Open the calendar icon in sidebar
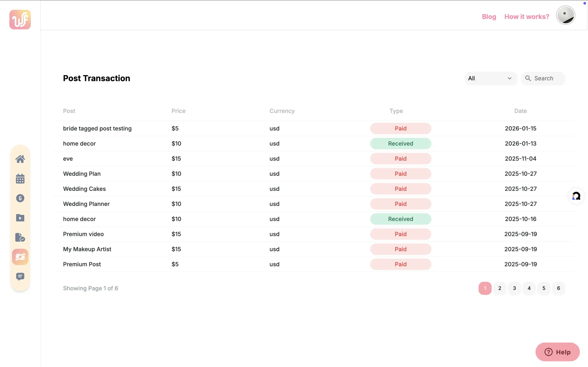Image resolution: width=588 pixels, height=367 pixels. pyautogui.click(x=20, y=179)
